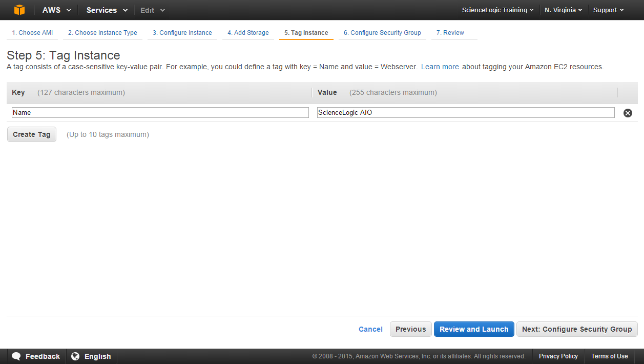This screenshot has height=364, width=644.
Task: Go to 2. Choose Instance Type tab
Action: click(102, 33)
